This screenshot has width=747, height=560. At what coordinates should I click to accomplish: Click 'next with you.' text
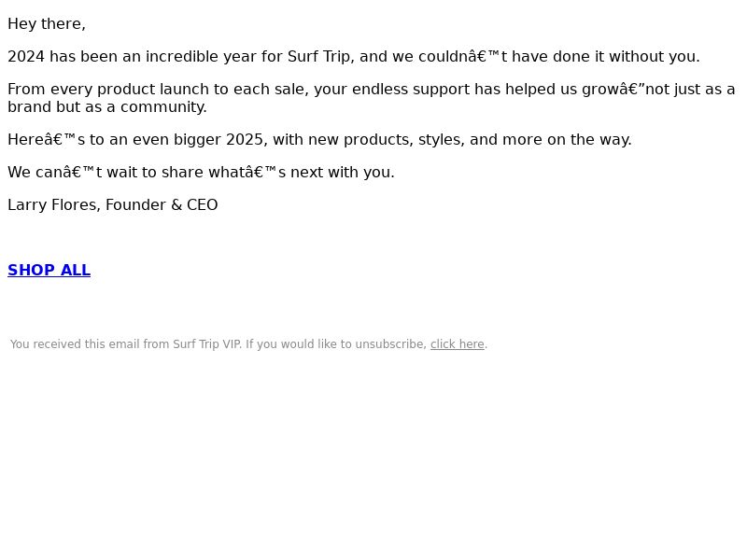click(x=343, y=172)
